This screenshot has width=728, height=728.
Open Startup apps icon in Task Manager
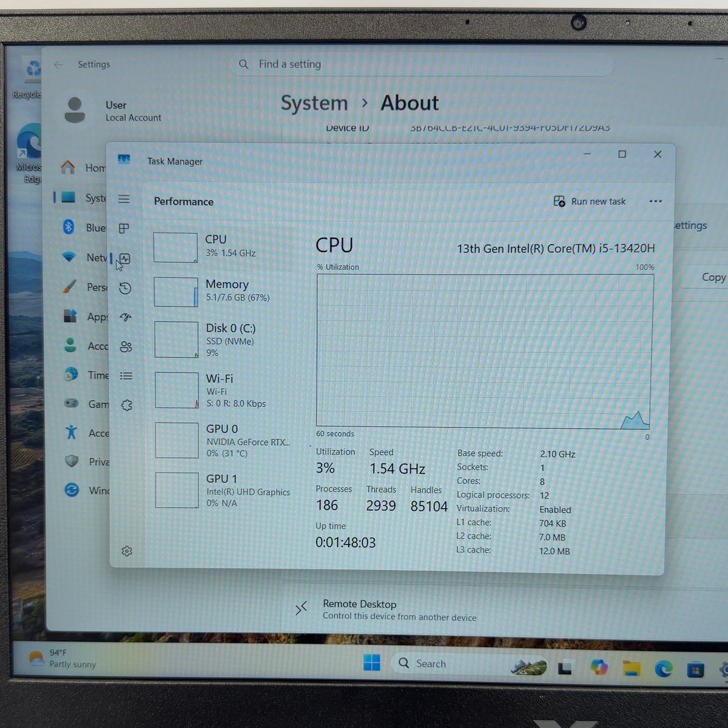click(126, 317)
